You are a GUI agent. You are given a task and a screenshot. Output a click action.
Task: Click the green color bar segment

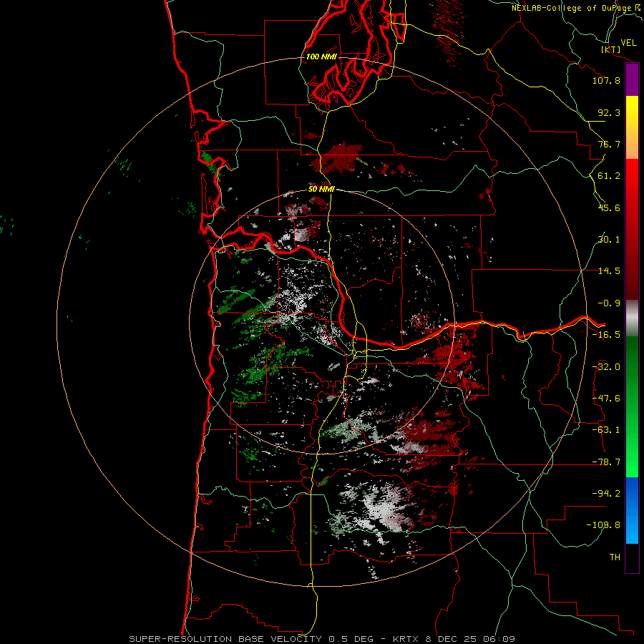(632, 406)
